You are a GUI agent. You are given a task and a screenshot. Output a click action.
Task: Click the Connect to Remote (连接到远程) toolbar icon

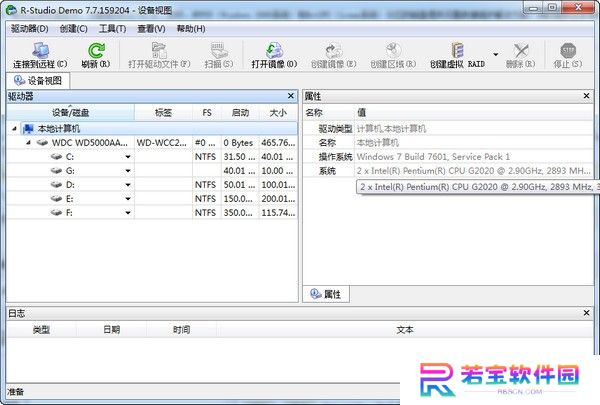click(x=41, y=51)
